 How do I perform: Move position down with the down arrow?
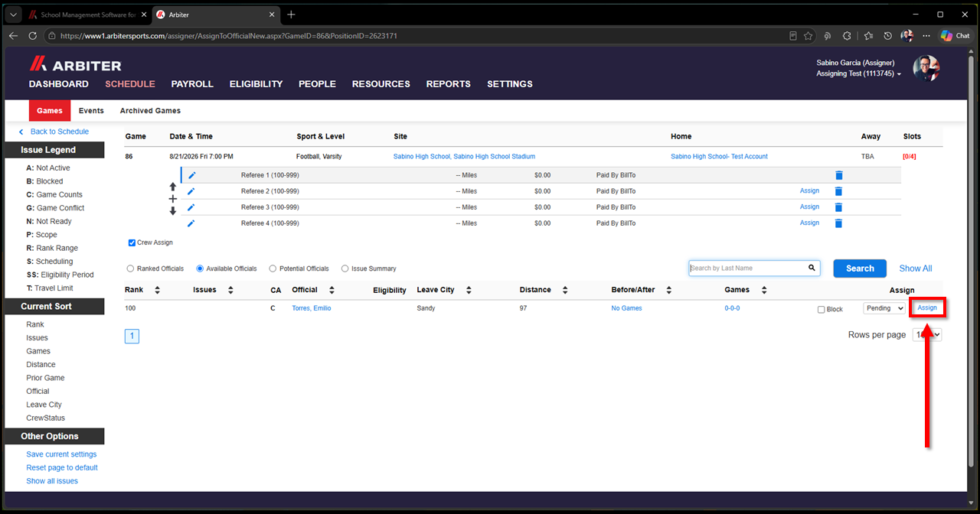(x=173, y=211)
